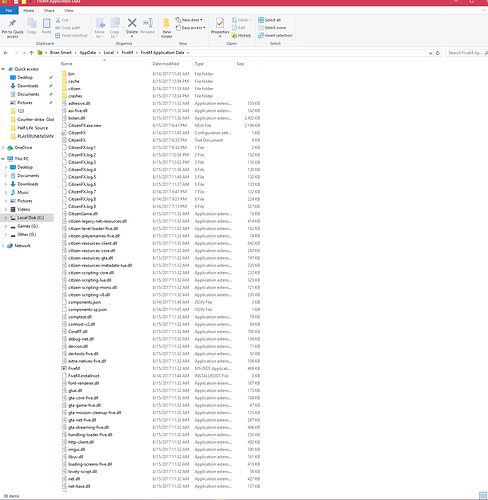Create a New folder
Viewport: 488px width, 500px height.
tap(167, 28)
